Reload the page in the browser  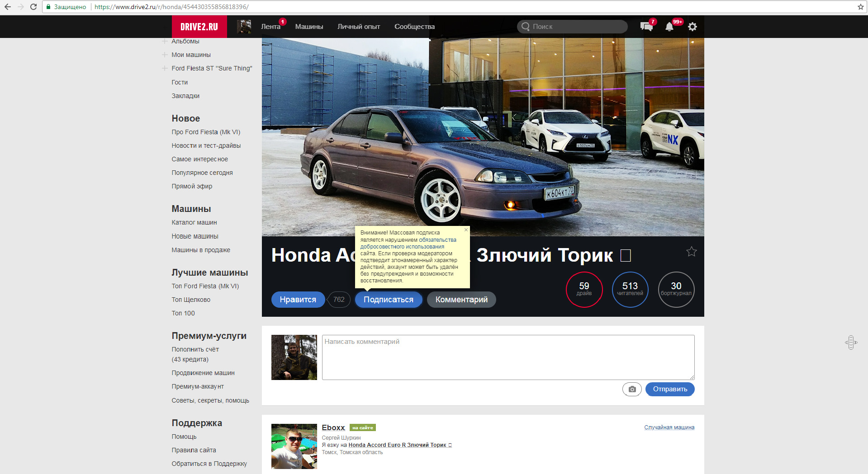pyautogui.click(x=33, y=7)
